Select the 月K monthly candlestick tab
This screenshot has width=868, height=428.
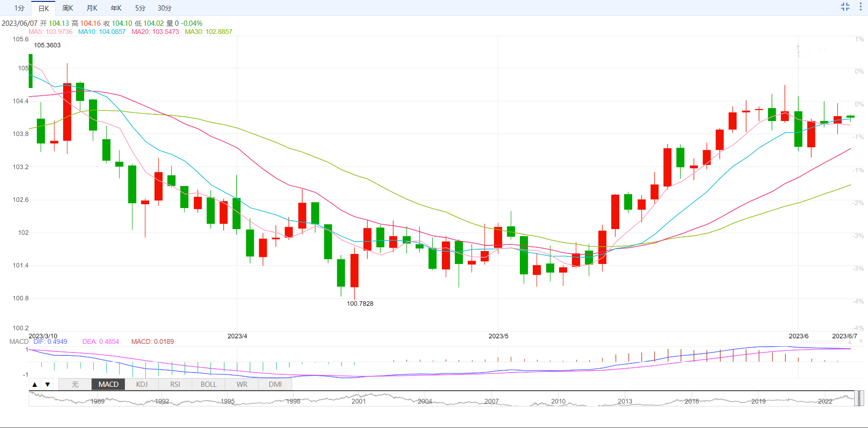[x=92, y=8]
